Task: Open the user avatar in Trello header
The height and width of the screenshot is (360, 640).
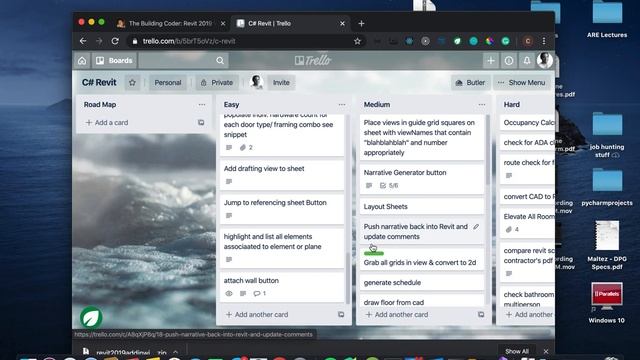Action: [544, 60]
